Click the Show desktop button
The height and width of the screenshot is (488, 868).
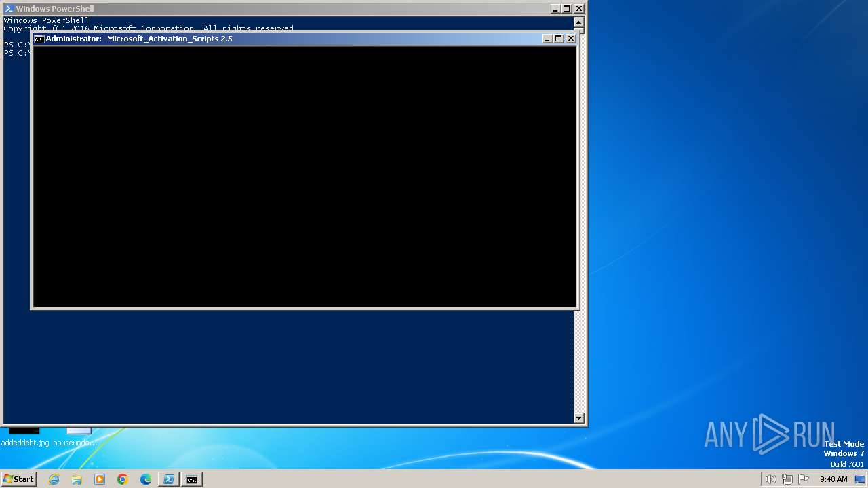(860, 479)
